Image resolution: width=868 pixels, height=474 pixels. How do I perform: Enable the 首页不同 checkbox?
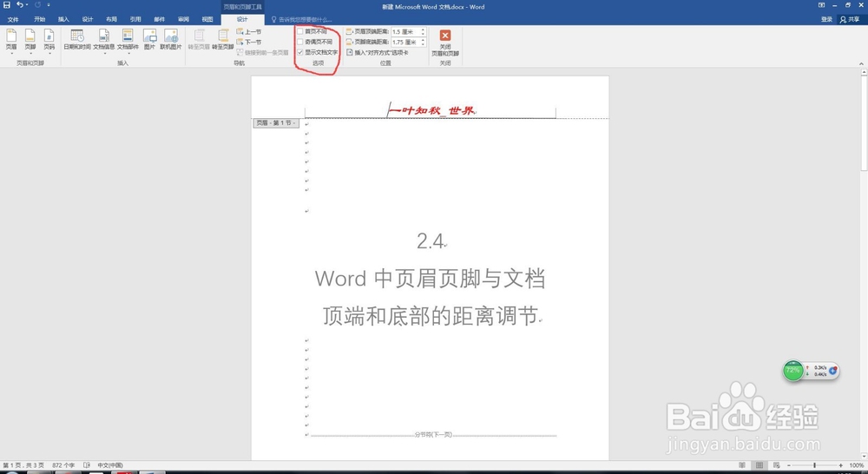coord(300,31)
